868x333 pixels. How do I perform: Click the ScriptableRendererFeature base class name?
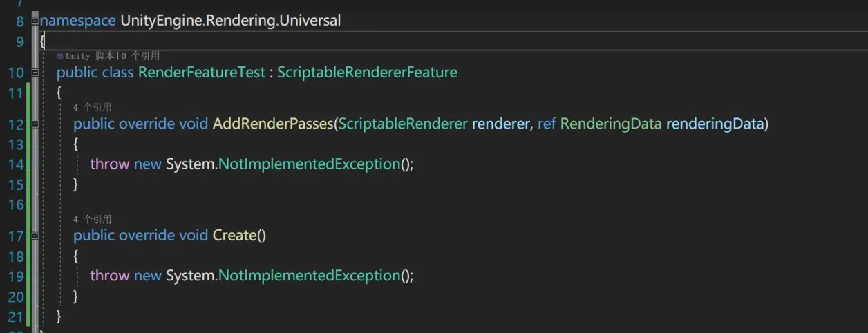point(367,73)
